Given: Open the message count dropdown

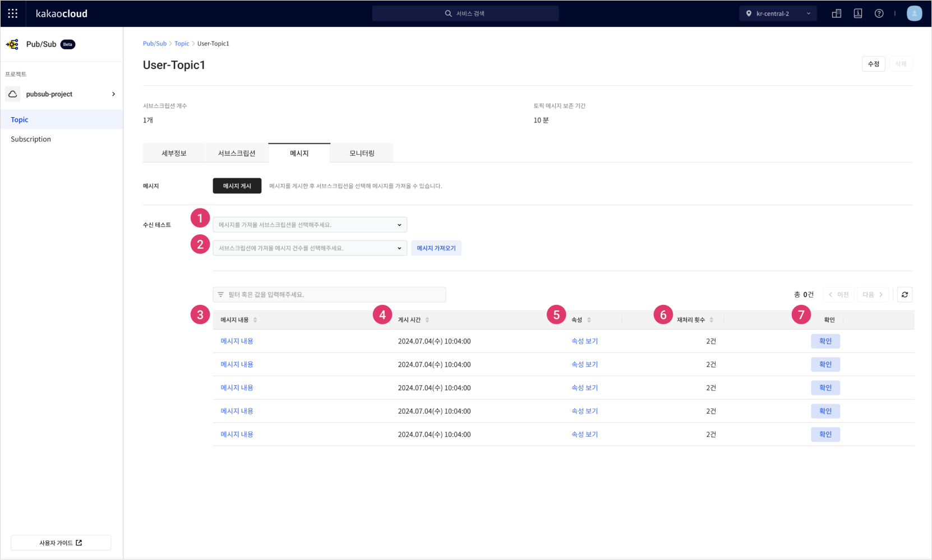Looking at the screenshot, I should tap(310, 248).
